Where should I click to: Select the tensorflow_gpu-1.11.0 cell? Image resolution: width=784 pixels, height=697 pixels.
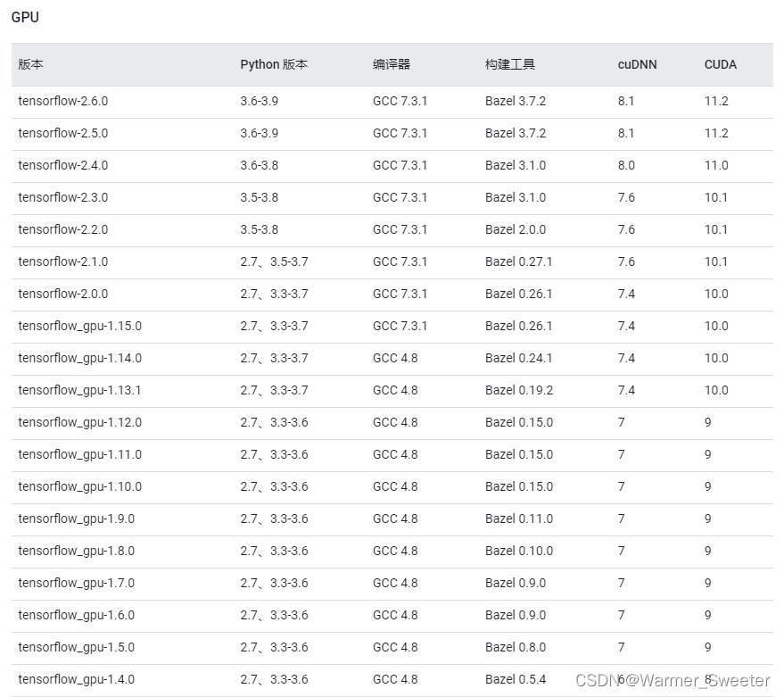click(x=80, y=454)
